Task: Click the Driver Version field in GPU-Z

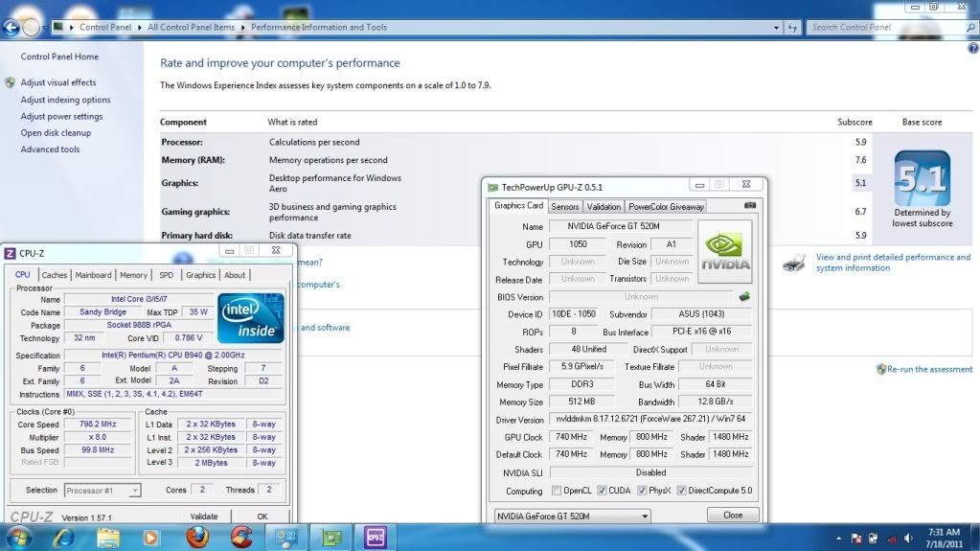Action: tap(650, 419)
